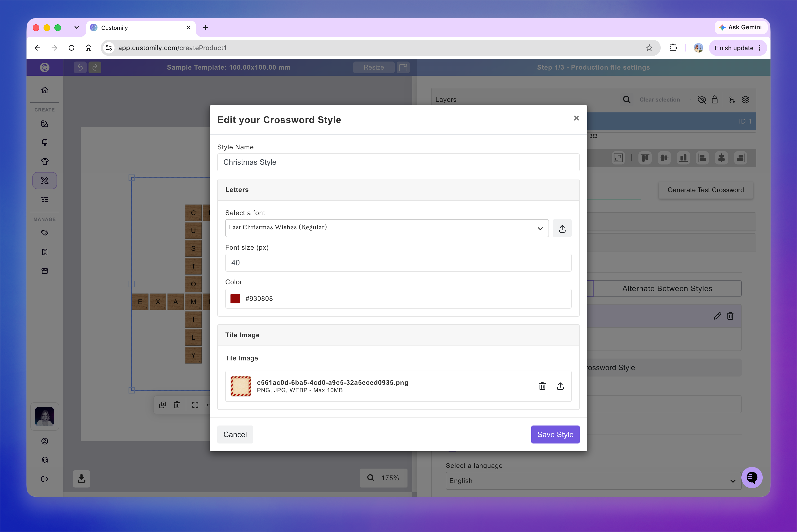Select Alternate Between Styles option
The height and width of the screenshot is (532, 797).
coord(667,288)
